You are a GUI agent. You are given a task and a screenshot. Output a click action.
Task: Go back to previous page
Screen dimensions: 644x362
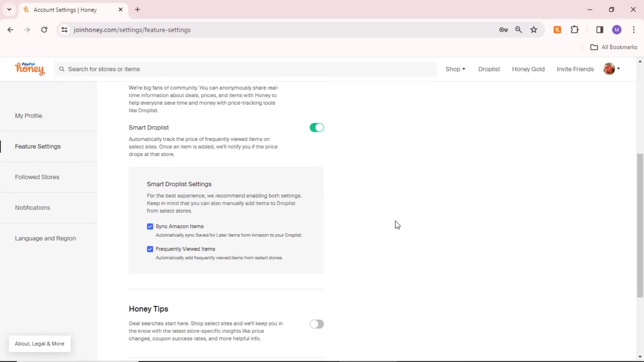click(x=10, y=30)
